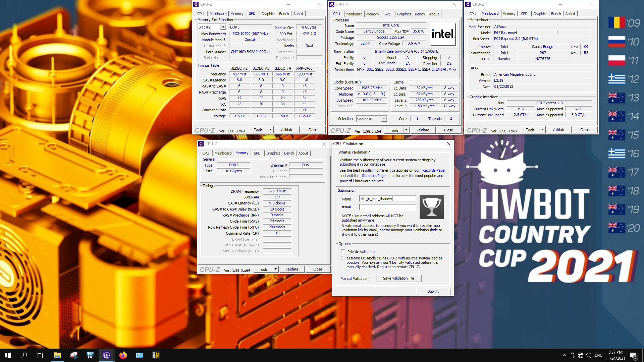This screenshot has height=362, width=644.
Task: Click the XMP-2400 frequency 1200 MHz cell
Action: tap(305, 74)
